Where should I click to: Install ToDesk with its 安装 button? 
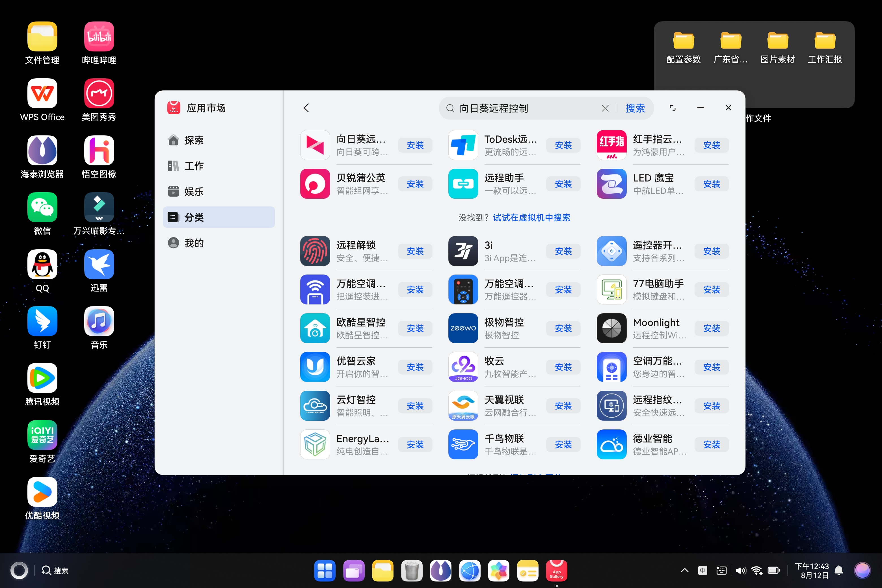[563, 145]
